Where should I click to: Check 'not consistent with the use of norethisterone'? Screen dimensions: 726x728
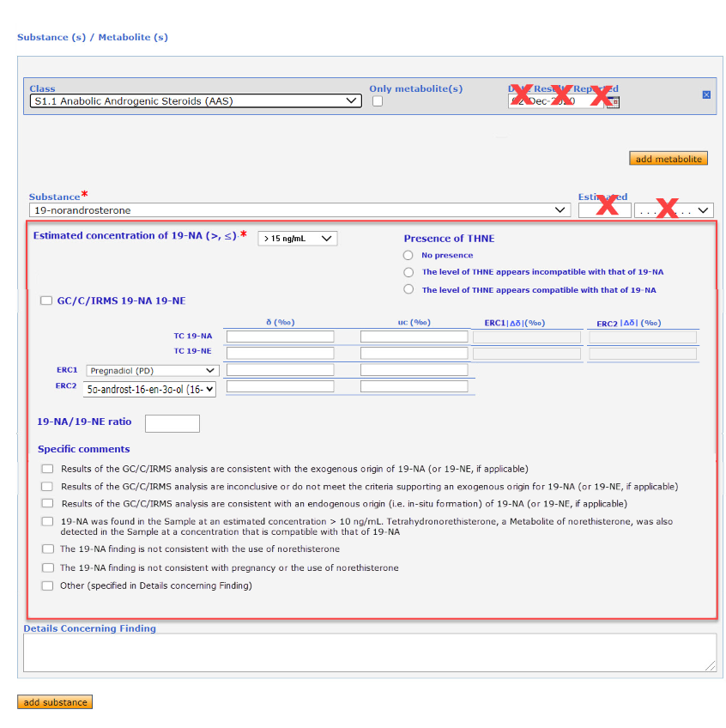[x=47, y=549]
